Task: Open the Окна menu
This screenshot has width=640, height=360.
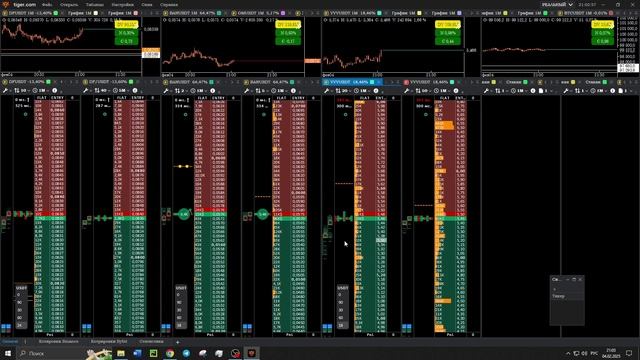Action: [x=147, y=4]
